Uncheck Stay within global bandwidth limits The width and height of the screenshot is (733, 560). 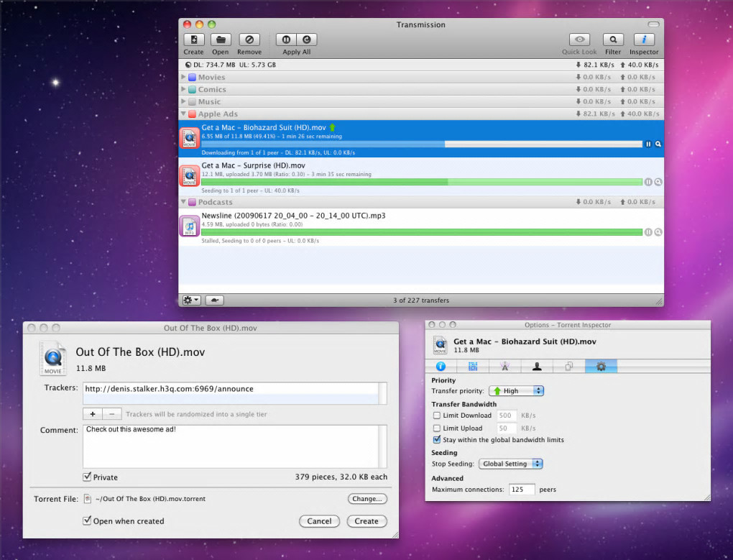(x=436, y=440)
